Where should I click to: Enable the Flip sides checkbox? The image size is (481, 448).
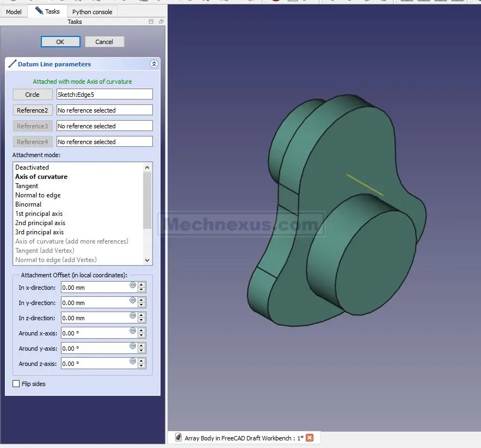16,384
